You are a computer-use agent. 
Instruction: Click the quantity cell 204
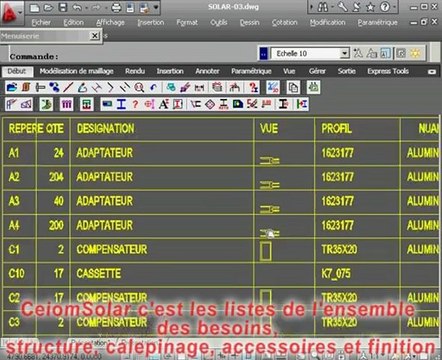click(x=56, y=177)
